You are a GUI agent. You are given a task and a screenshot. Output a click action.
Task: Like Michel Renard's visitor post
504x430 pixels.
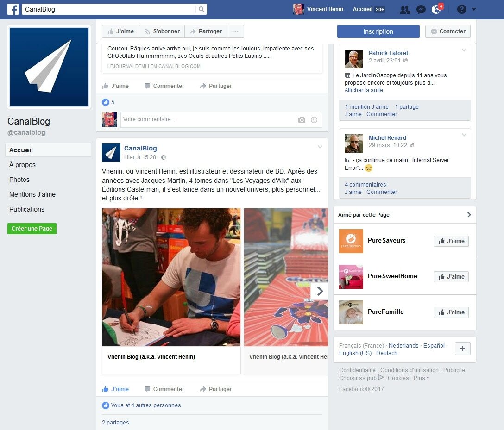click(x=353, y=192)
